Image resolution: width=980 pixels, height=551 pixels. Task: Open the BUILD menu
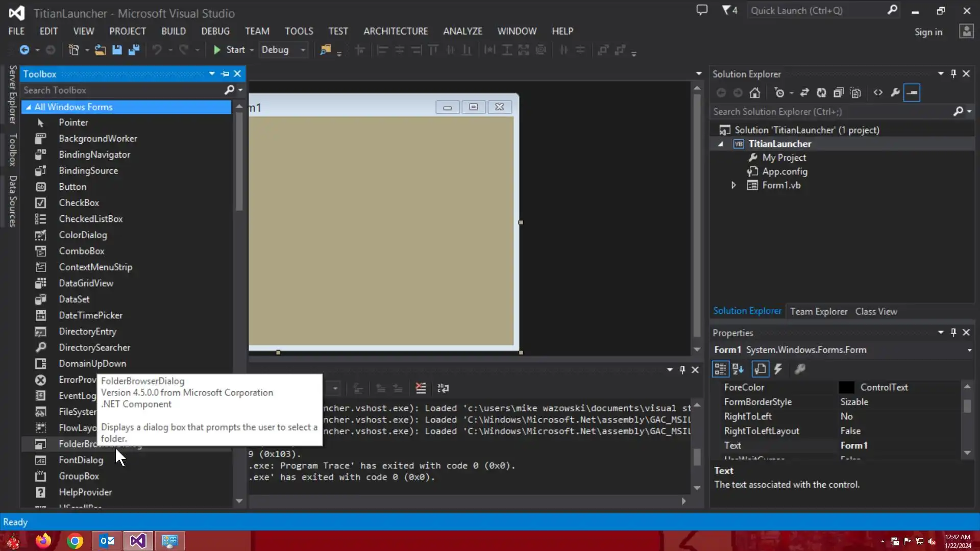pos(174,31)
